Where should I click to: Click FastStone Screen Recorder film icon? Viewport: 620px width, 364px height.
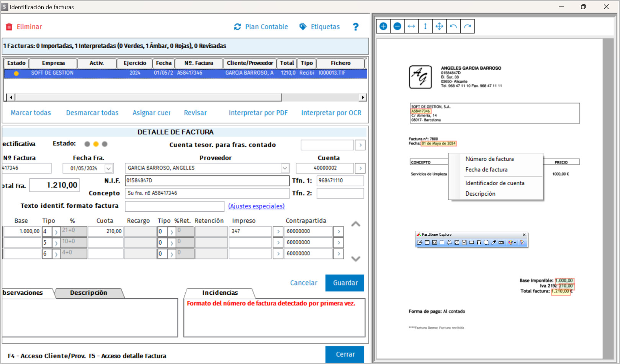(x=479, y=242)
